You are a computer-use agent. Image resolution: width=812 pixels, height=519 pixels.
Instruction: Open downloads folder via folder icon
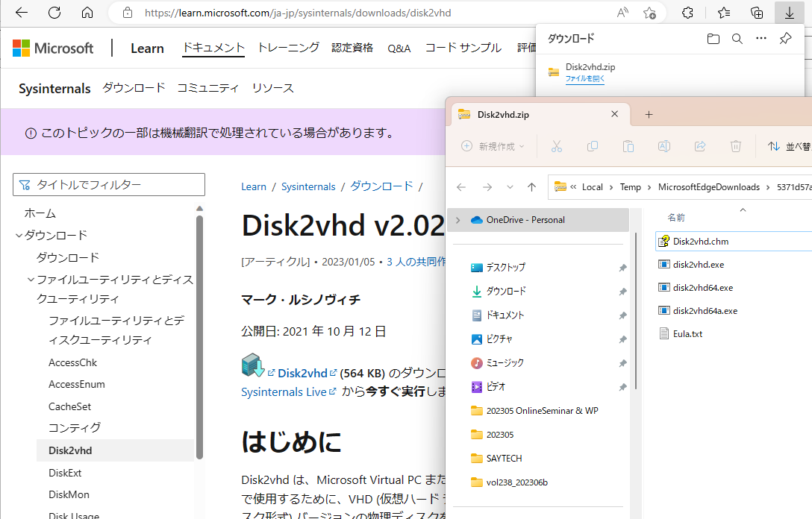click(x=713, y=38)
